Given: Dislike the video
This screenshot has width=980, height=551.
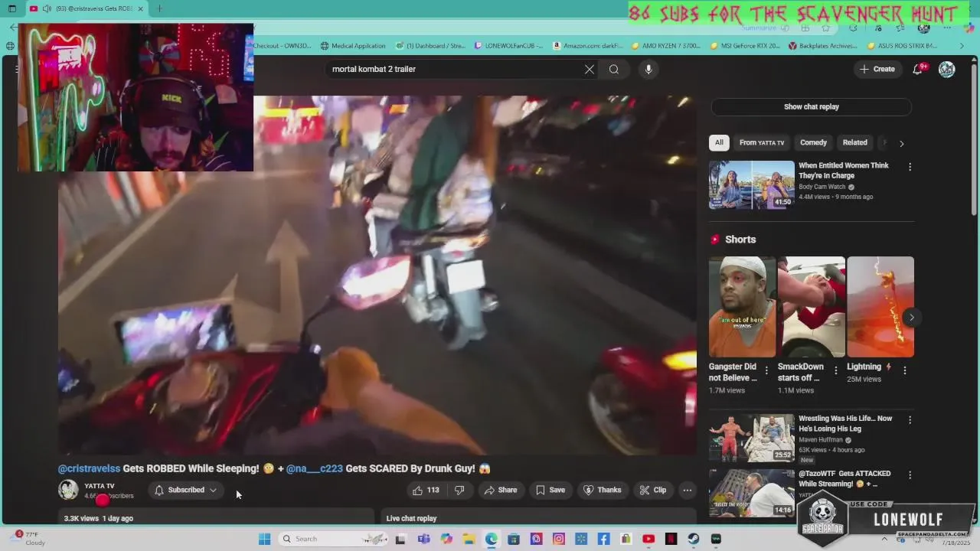Looking at the screenshot, I should click(459, 490).
